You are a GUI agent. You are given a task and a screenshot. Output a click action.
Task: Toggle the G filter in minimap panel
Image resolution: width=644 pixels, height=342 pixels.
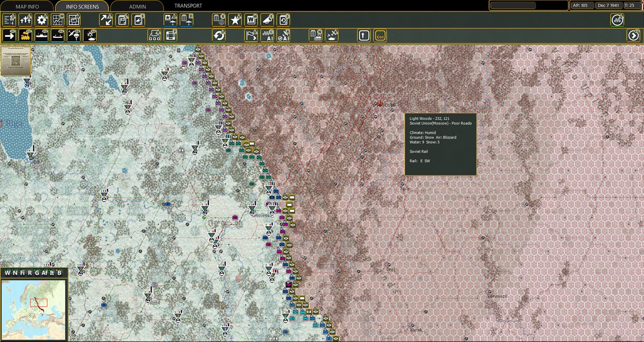click(x=37, y=273)
